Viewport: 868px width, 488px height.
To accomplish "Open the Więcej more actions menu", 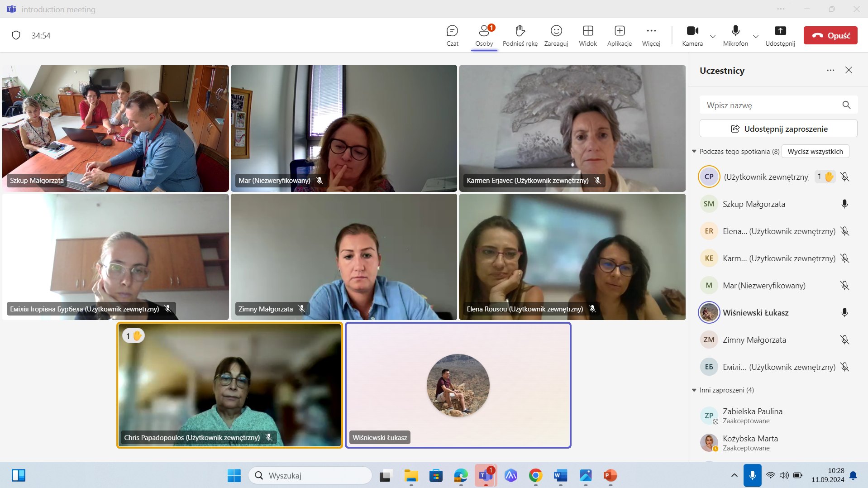I will click(651, 35).
